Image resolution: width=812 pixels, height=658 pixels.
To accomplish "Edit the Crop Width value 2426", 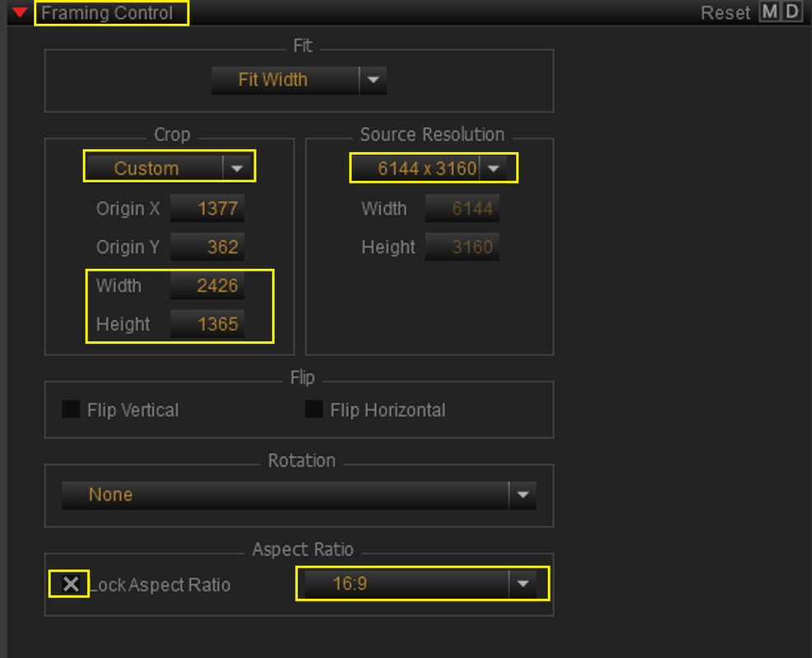I will click(207, 285).
